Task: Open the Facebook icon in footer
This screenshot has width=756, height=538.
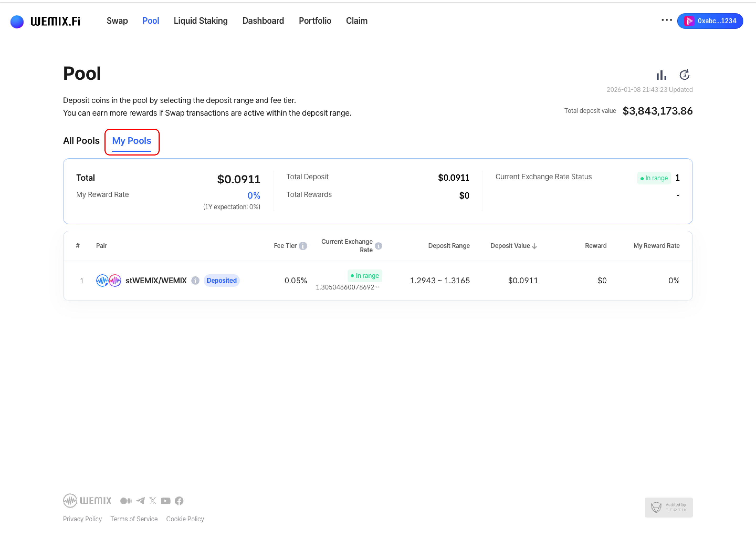Action: [179, 500]
